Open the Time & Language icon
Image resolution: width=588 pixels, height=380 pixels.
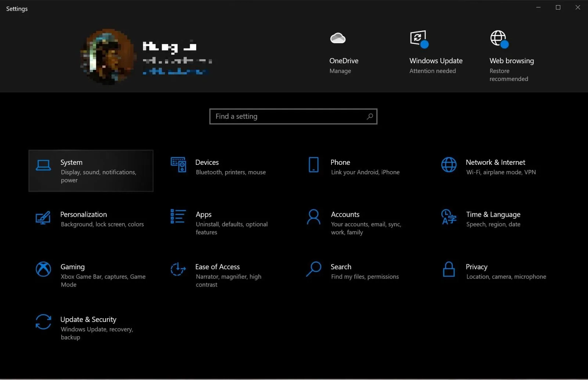[x=449, y=217]
